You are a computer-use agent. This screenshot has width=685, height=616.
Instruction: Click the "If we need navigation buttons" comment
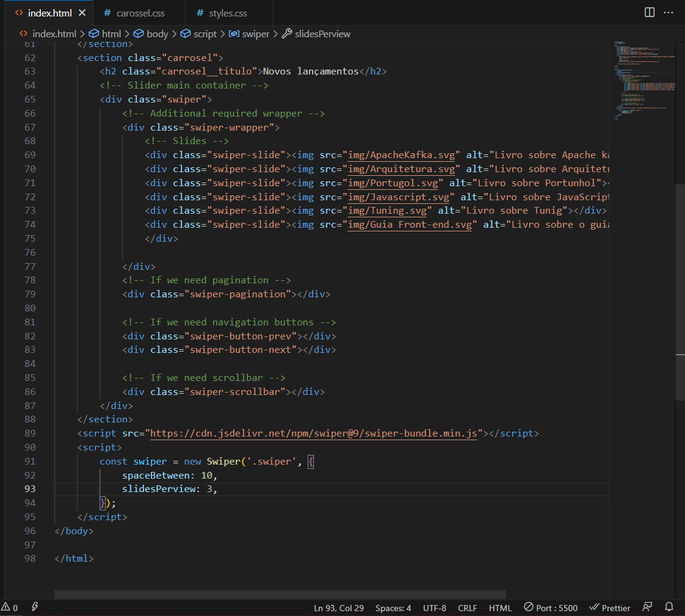point(230,322)
